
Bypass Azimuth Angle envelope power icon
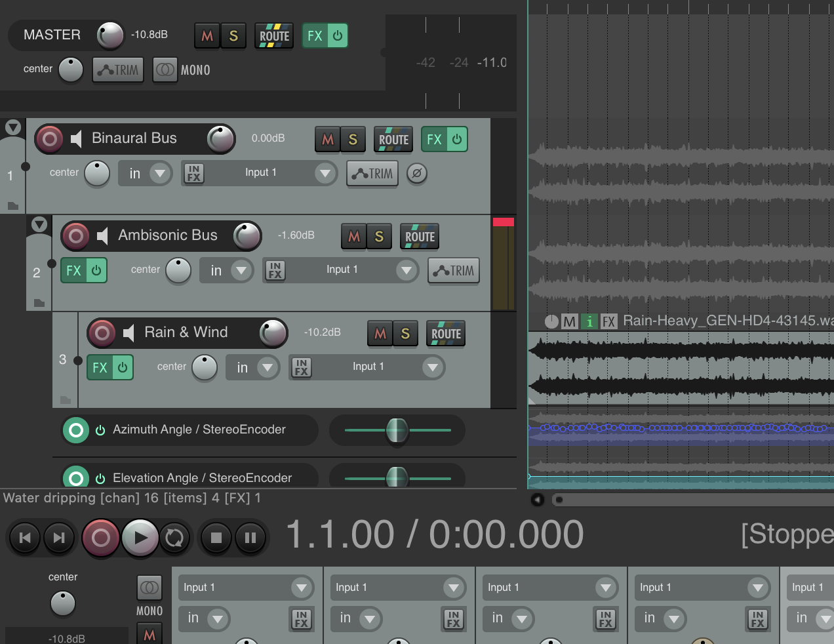click(x=100, y=430)
